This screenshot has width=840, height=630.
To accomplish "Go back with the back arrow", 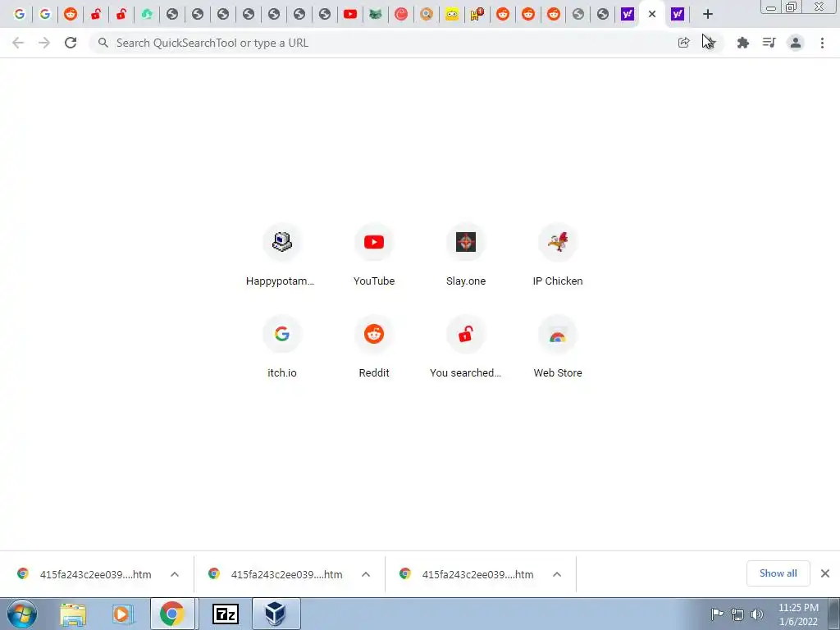I will click(x=18, y=43).
